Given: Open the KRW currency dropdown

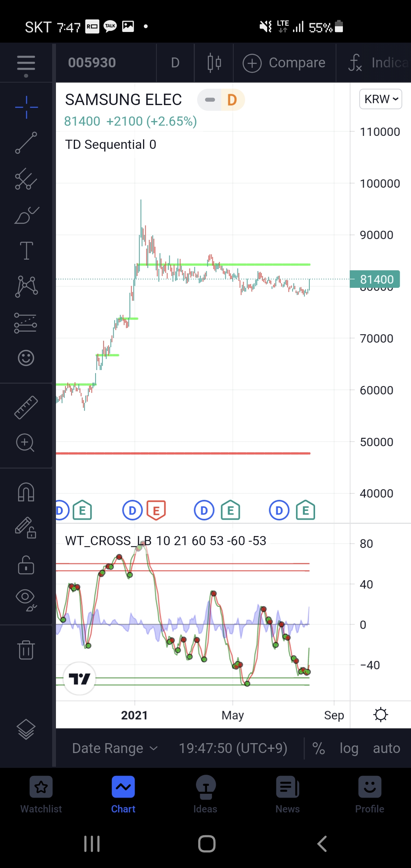Looking at the screenshot, I should tap(381, 99).
